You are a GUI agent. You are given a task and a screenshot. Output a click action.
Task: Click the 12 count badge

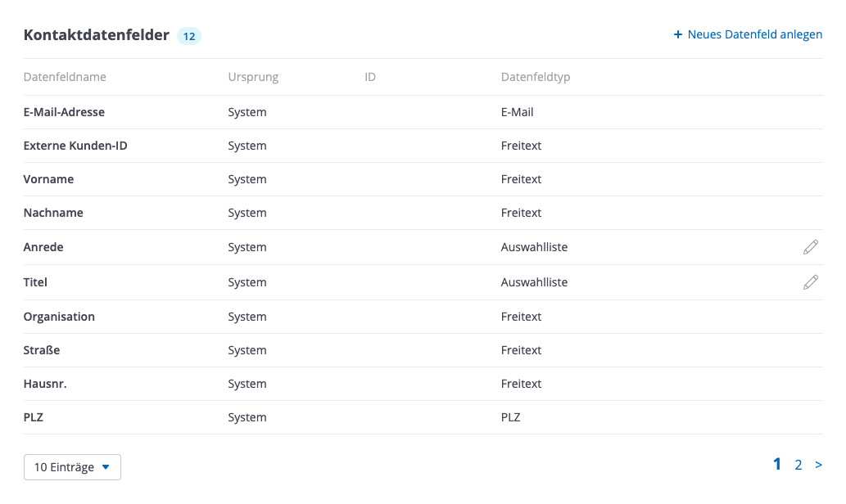[x=189, y=36]
